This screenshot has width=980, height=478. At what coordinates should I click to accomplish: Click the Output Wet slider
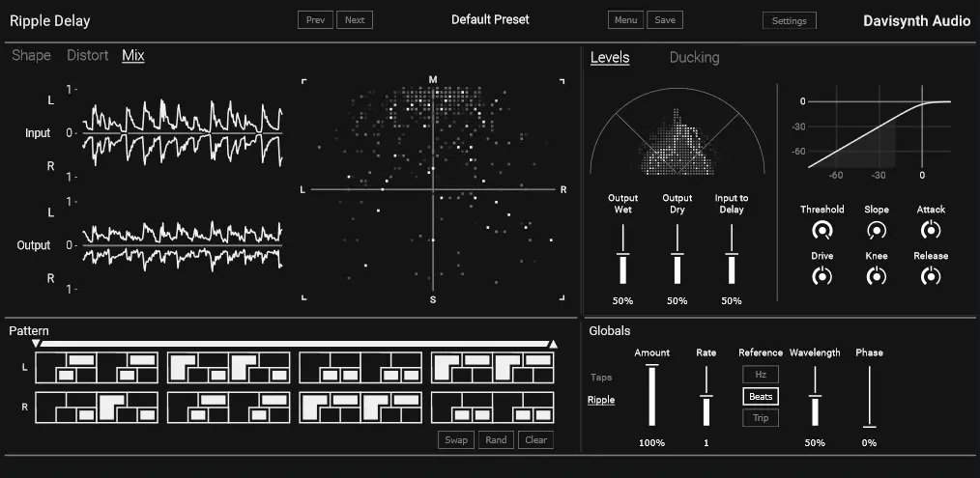click(x=622, y=254)
